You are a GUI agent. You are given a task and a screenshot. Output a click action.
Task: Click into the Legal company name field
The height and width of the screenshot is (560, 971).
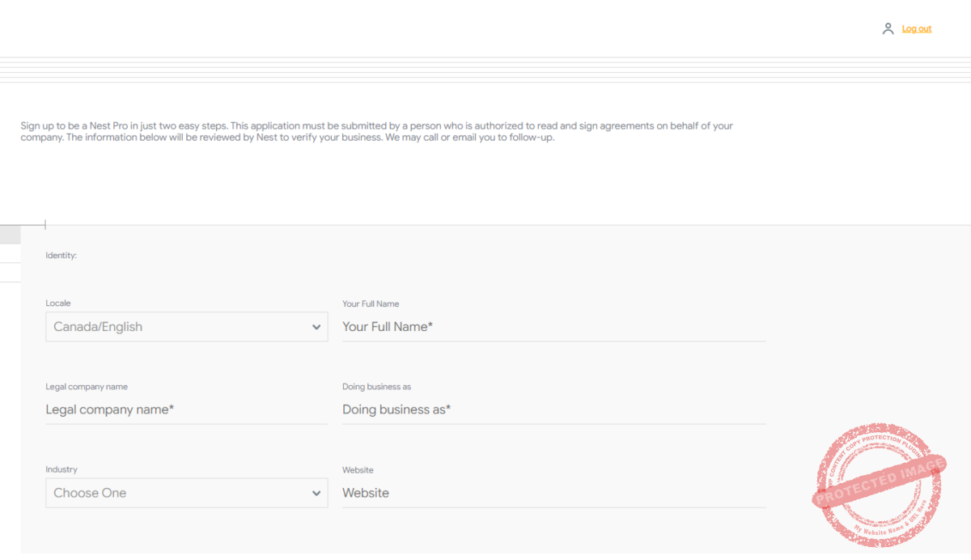(186, 409)
